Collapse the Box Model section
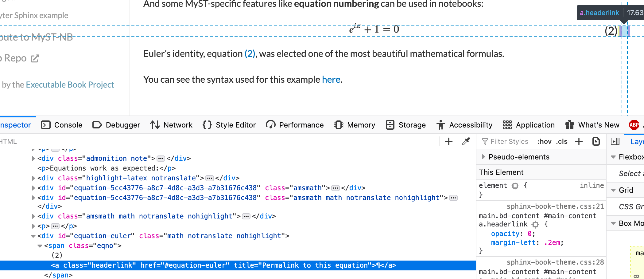This screenshot has height=279, width=644. click(613, 223)
